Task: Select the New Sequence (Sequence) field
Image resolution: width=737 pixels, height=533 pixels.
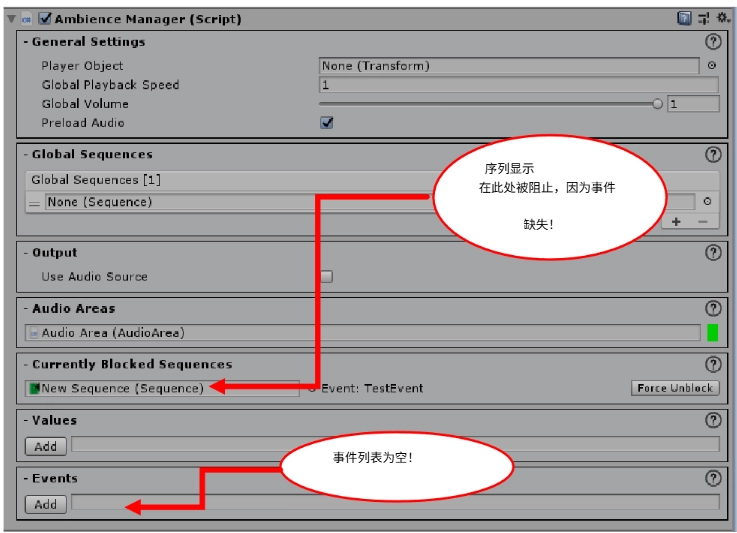Action: click(163, 388)
